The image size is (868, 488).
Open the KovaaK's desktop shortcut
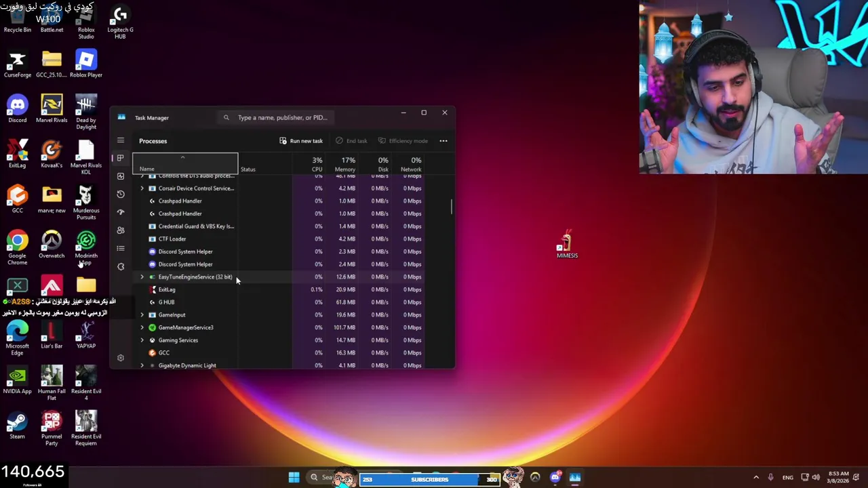[x=52, y=155]
